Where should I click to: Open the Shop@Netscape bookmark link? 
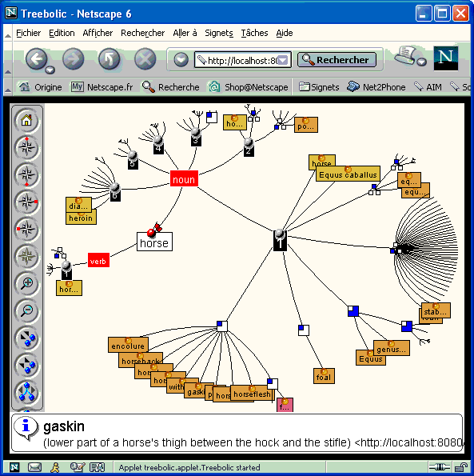tap(249, 87)
